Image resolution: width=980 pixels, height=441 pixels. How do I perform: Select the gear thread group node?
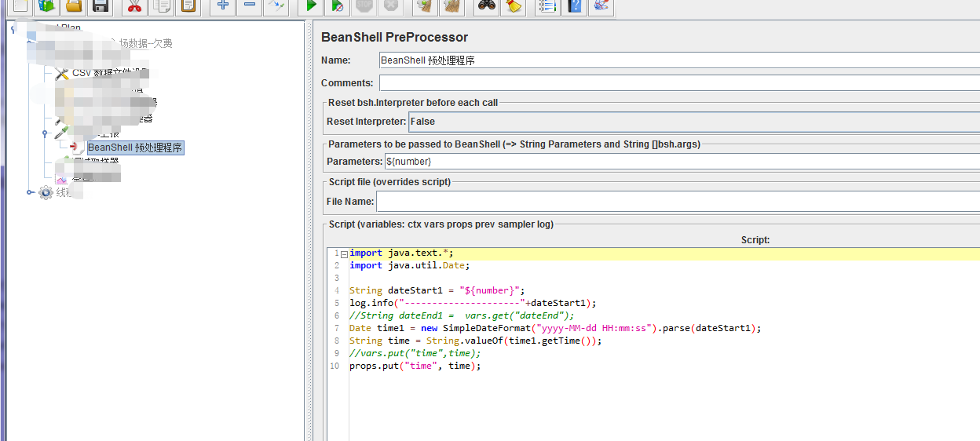pyautogui.click(x=46, y=192)
